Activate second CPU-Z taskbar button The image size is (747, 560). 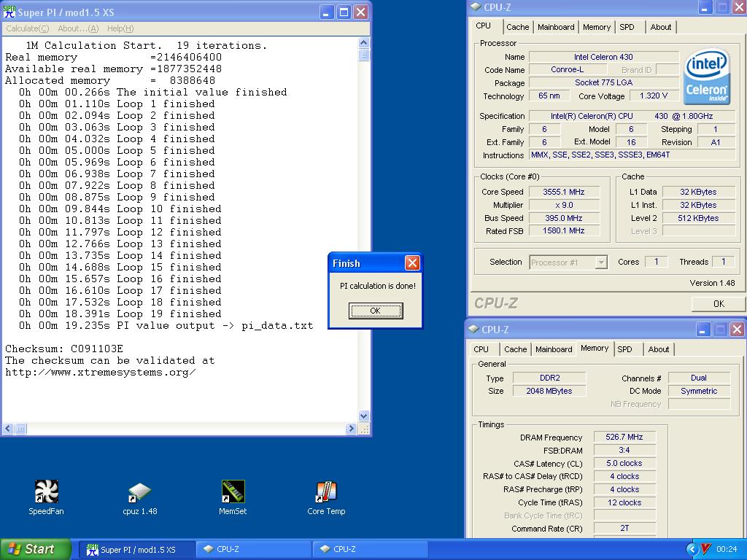click(x=371, y=550)
